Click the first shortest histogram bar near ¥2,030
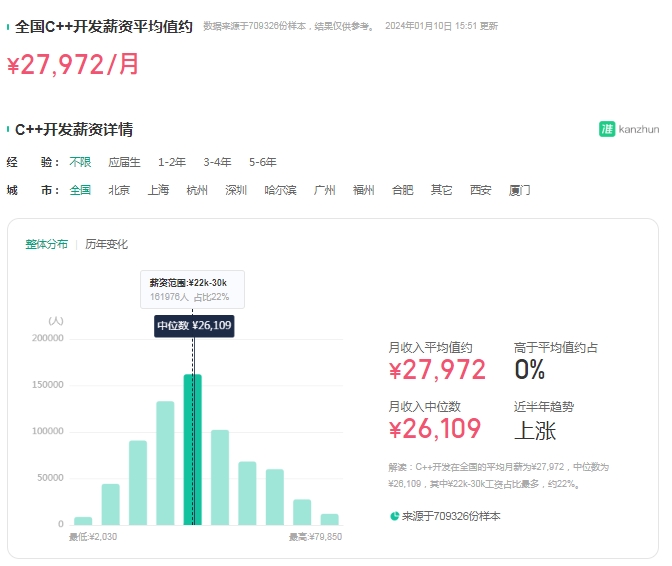This screenshot has width=672, height=566. 83,521
